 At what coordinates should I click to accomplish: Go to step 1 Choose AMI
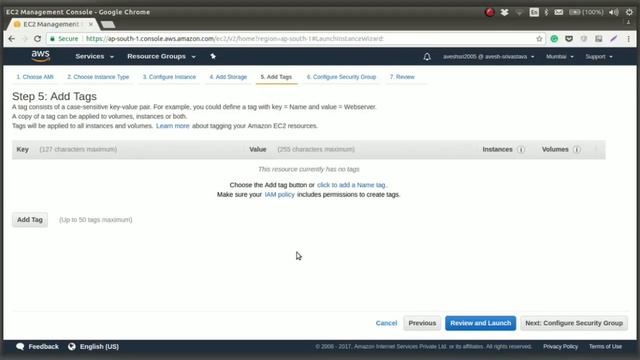click(35, 77)
